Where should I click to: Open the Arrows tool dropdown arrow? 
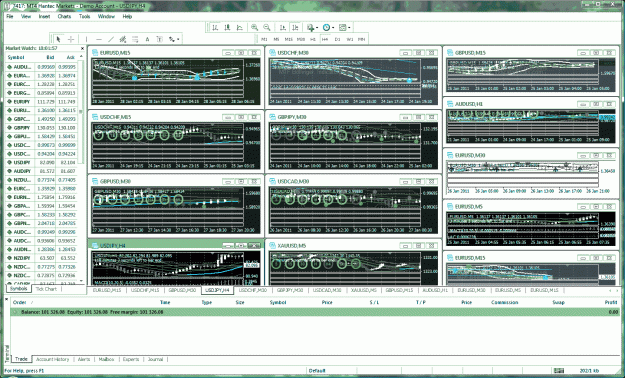pyautogui.click(x=178, y=39)
